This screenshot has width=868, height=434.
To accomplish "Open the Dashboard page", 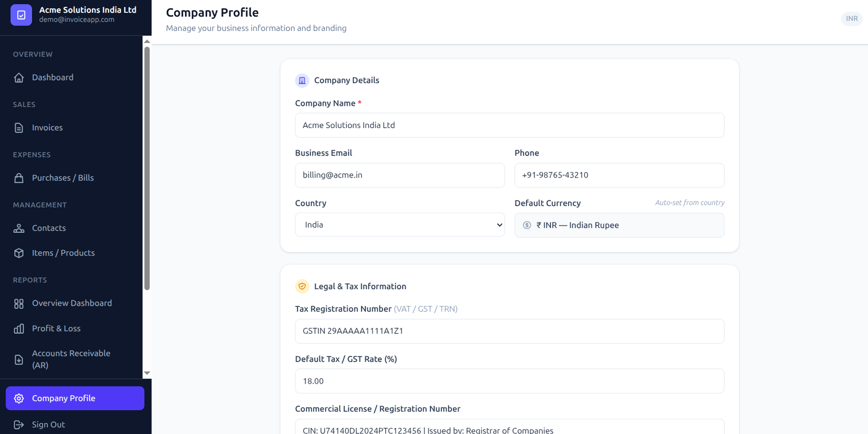I will click(75, 78).
